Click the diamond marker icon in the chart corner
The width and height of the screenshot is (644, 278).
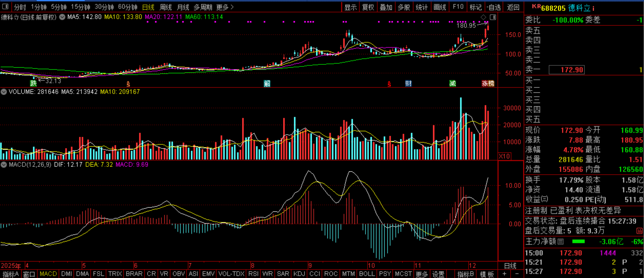(x=483, y=17)
